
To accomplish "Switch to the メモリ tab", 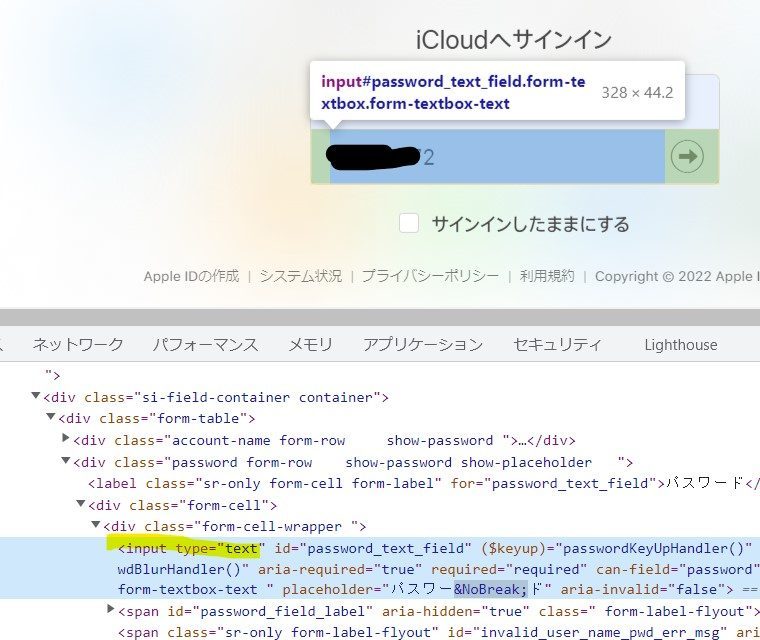I will (310, 345).
